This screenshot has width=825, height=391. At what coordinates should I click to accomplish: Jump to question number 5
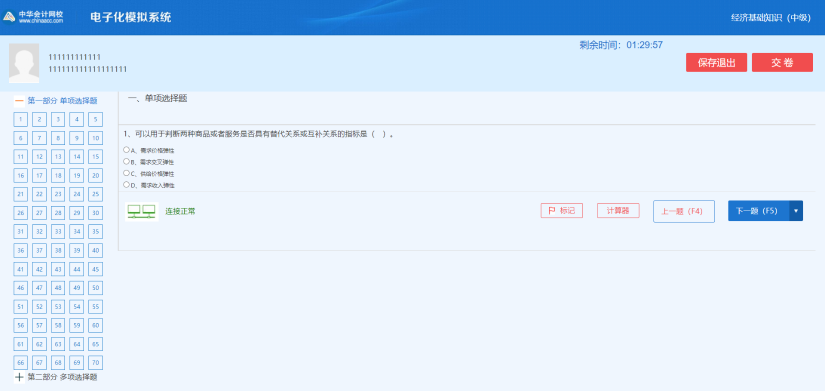[95, 119]
